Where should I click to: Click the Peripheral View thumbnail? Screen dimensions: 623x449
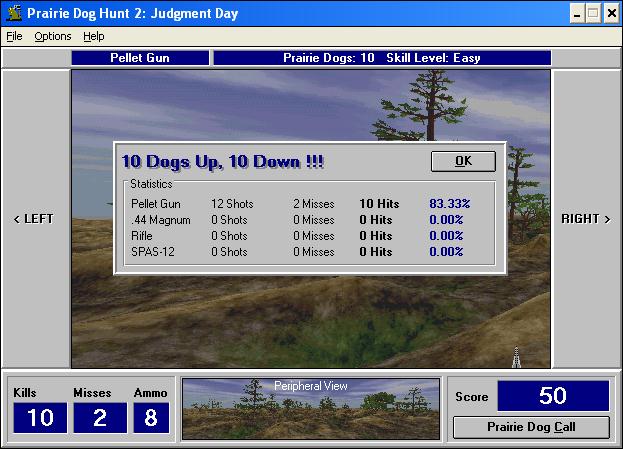point(311,409)
